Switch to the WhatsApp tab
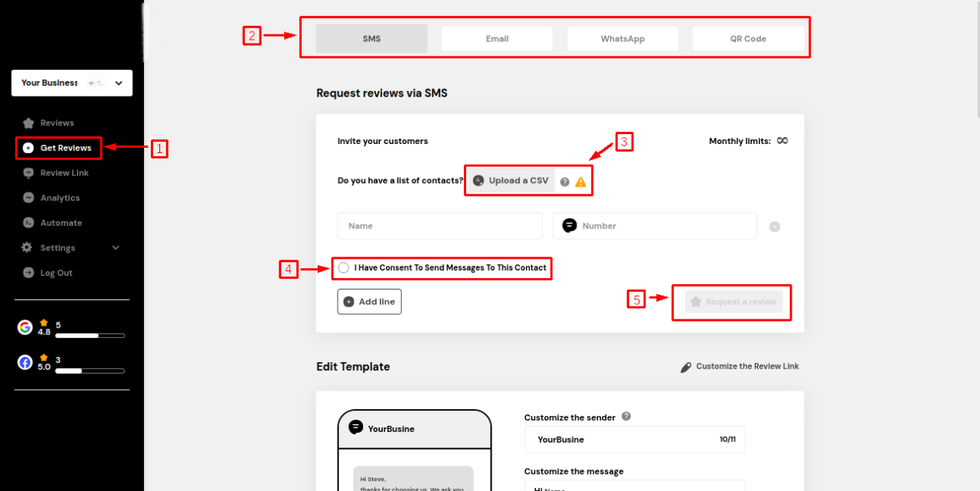980x491 pixels. click(x=622, y=39)
